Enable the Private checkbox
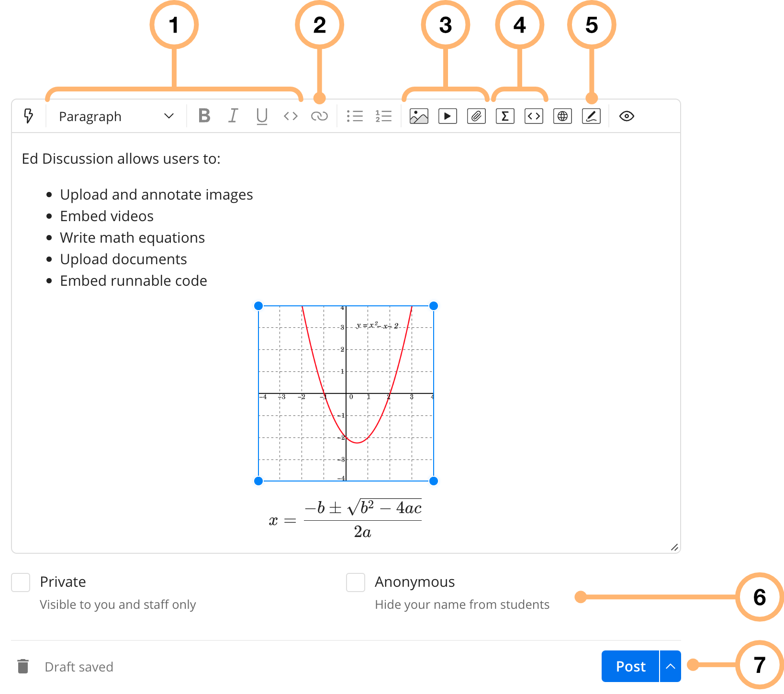Viewport: 784px width, 694px height. (x=21, y=582)
